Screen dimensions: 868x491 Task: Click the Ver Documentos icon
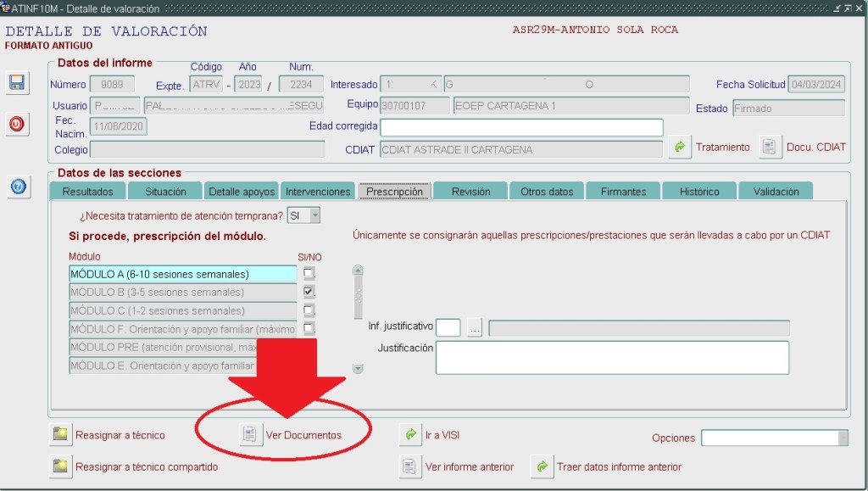tap(250, 435)
